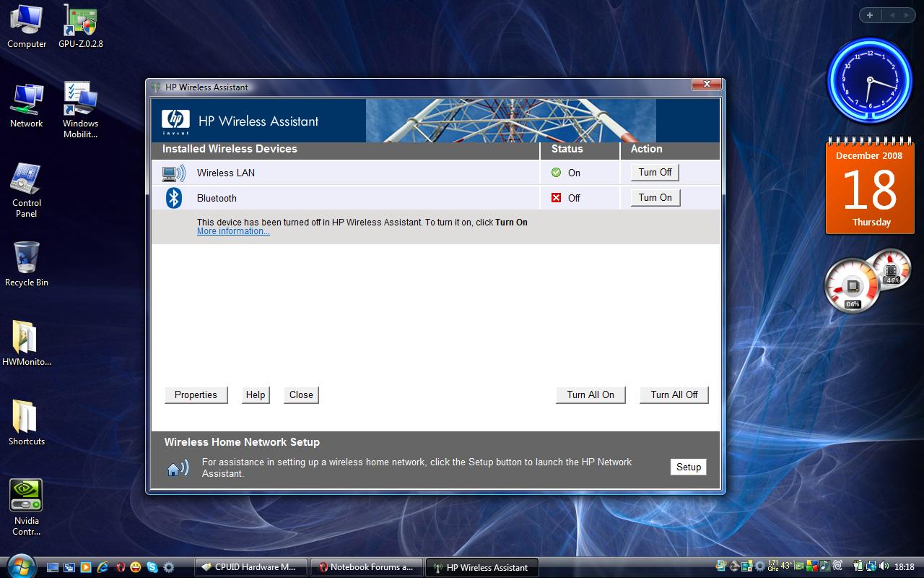924x578 pixels.
Task: Click the Close button in Wireless Assistant
Action: [x=301, y=394]
